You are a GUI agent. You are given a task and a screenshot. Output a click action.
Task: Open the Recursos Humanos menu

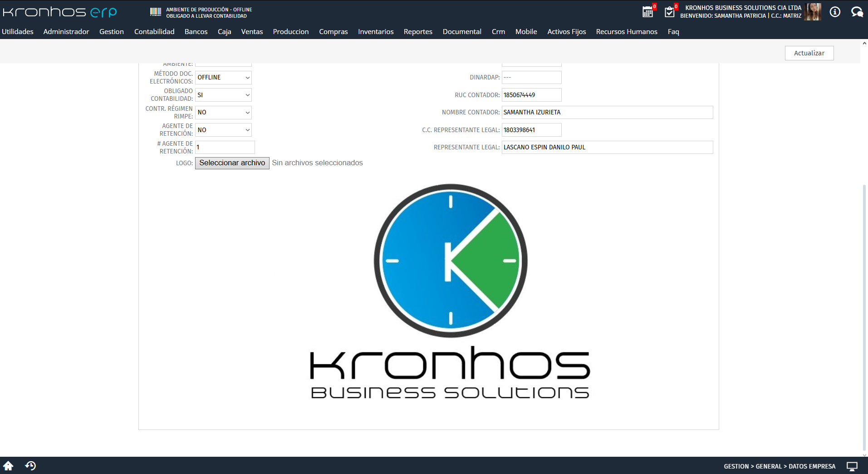point(626,32)
